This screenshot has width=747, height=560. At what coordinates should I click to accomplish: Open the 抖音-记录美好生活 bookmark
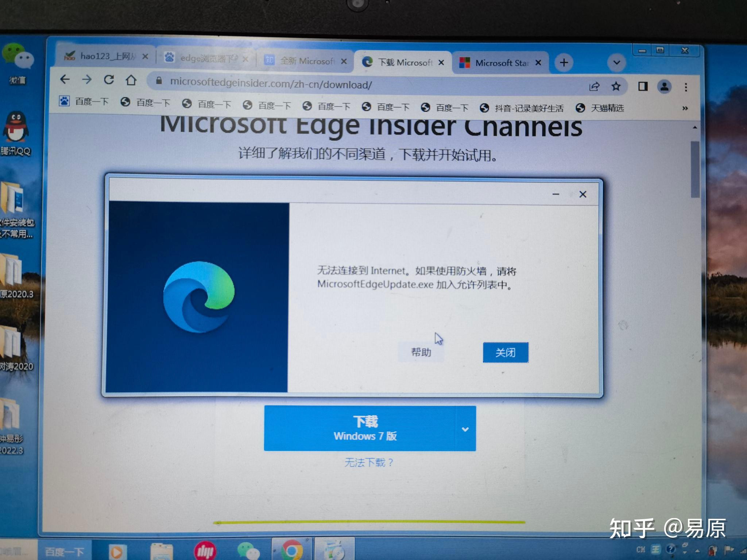point(522,108)
